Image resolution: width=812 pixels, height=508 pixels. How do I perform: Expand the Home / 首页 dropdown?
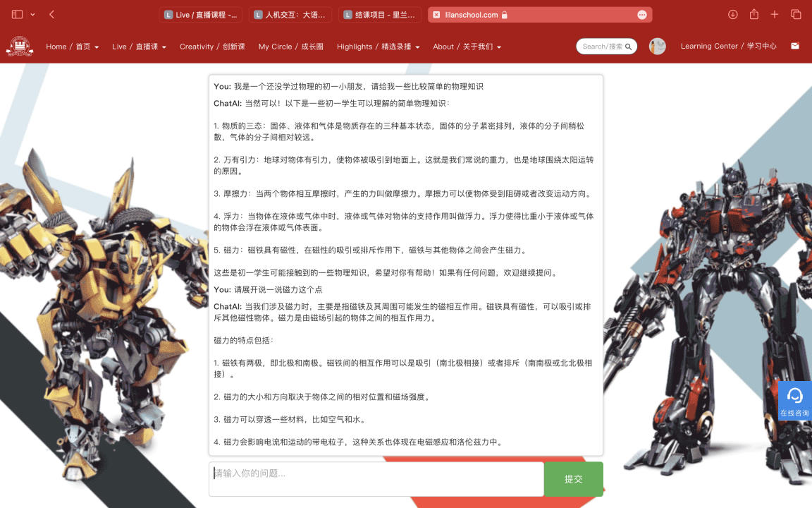click(x=72, y=47)
